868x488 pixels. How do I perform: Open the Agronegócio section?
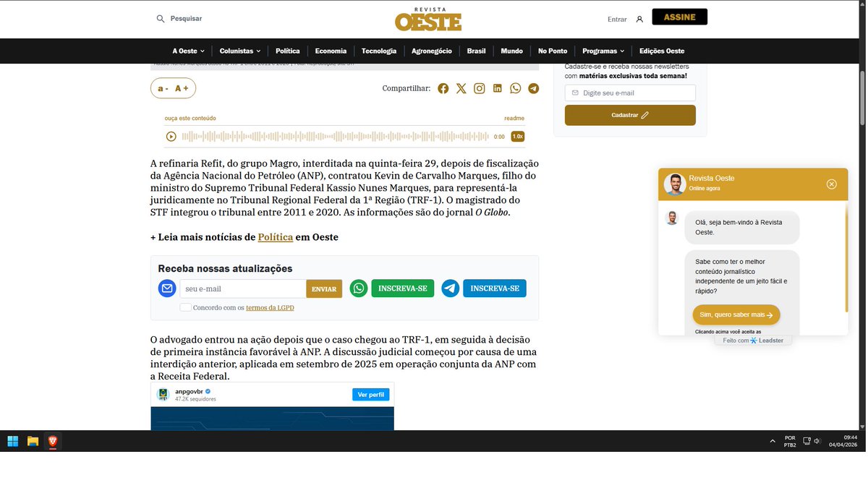point(432,51)
